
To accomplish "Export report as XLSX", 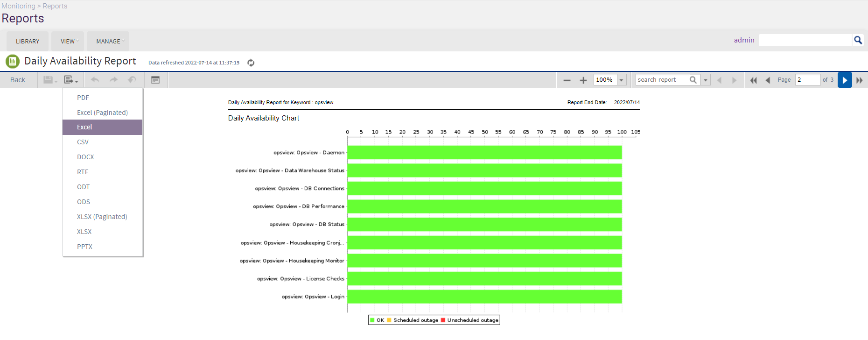I will pos(103,232).
